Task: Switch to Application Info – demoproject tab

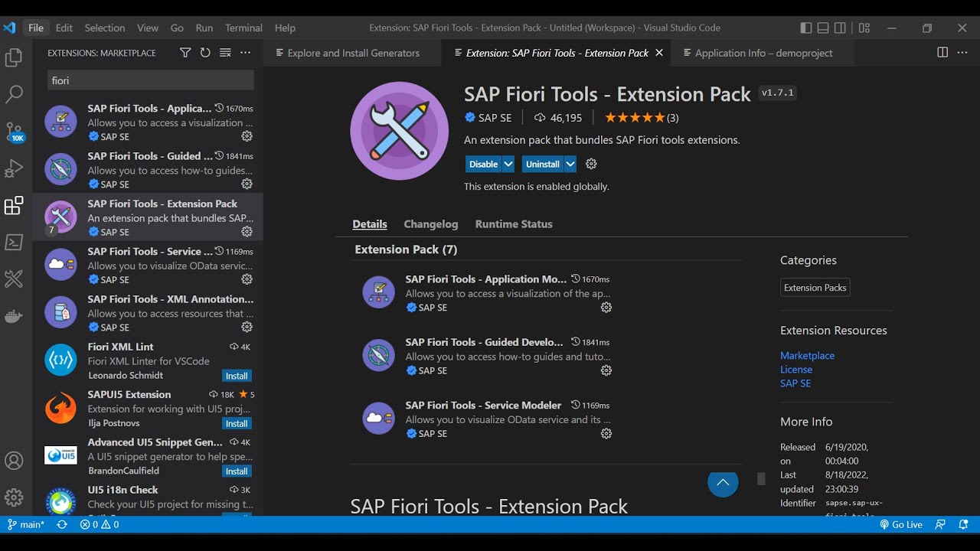Action: pos(763,53)
